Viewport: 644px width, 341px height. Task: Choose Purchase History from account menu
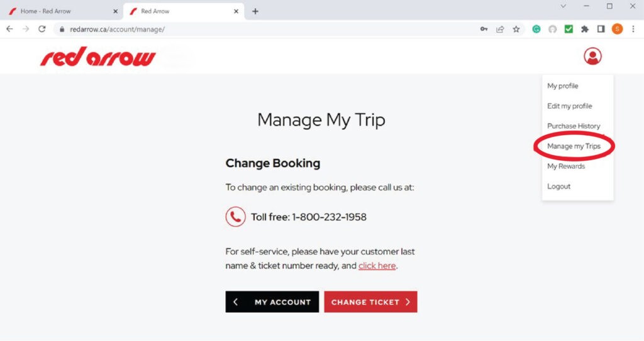(x=574, y=126)
